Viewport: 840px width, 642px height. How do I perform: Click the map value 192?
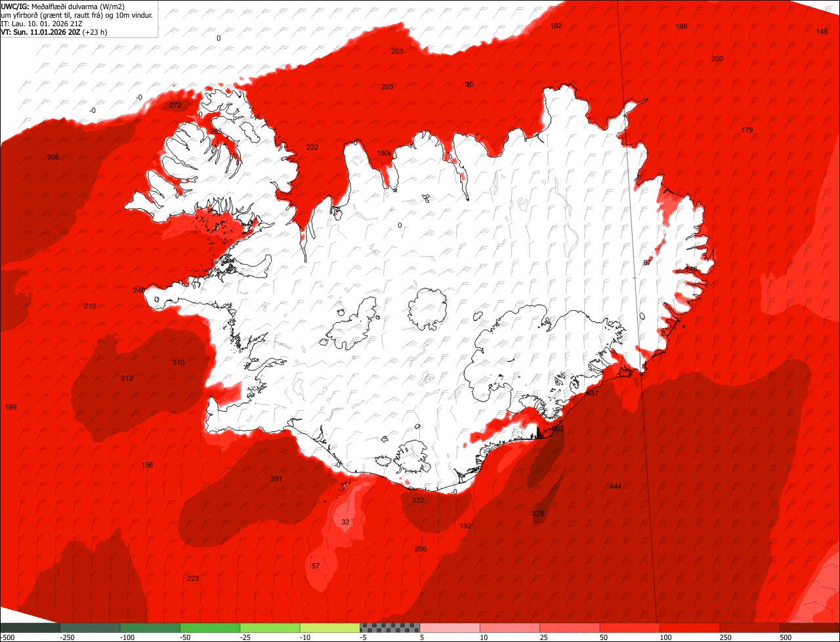[465, 526]
